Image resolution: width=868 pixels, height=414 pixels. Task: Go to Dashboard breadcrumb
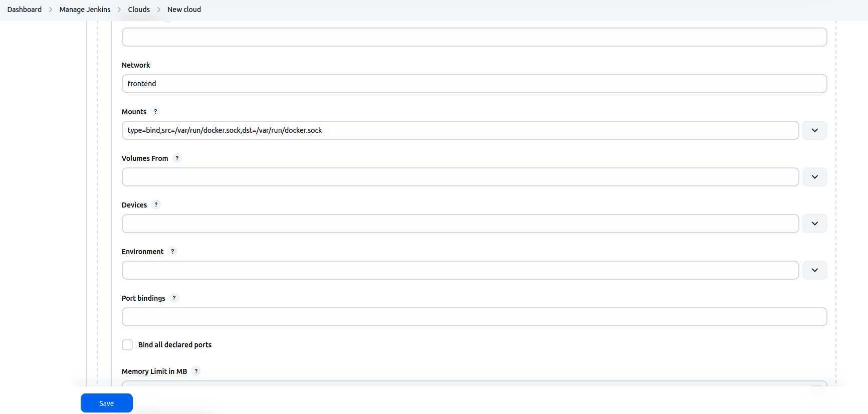[25, 10]
